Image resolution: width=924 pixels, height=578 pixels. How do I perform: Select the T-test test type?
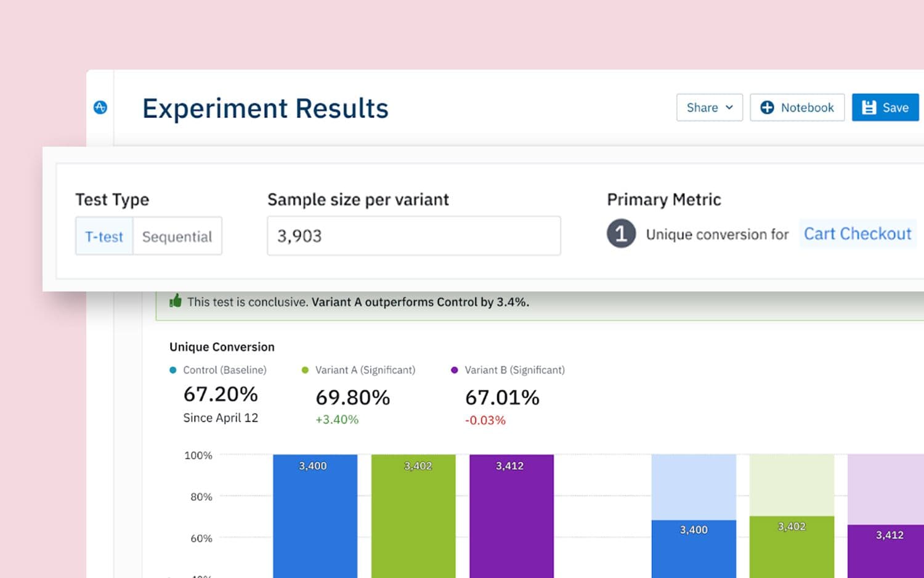pos(103,236)
